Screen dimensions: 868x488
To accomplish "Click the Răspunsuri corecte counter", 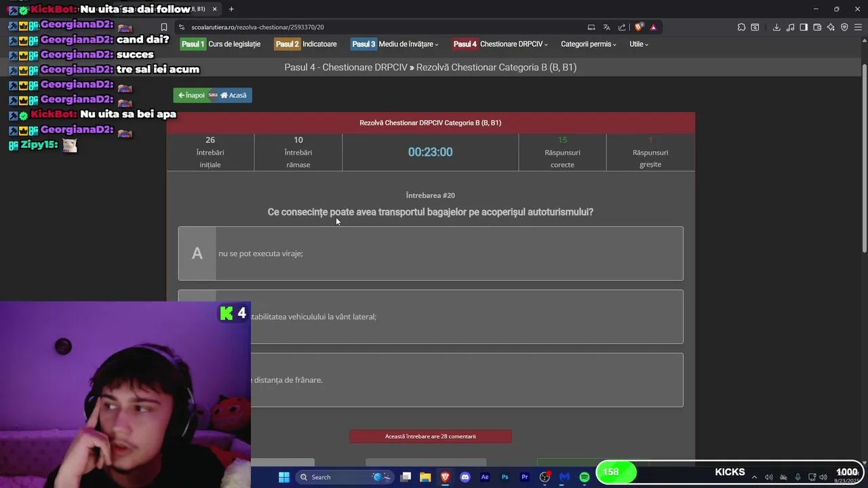I will pos(562,152).
